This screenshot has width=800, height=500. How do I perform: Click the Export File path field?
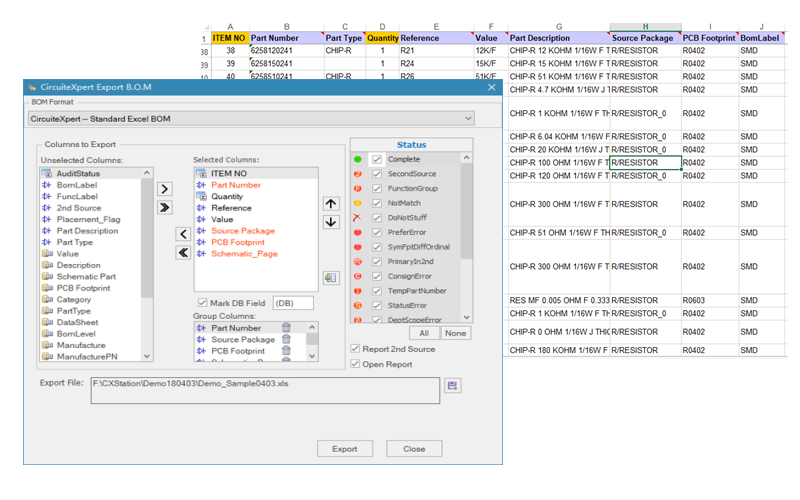coord(264,389)
